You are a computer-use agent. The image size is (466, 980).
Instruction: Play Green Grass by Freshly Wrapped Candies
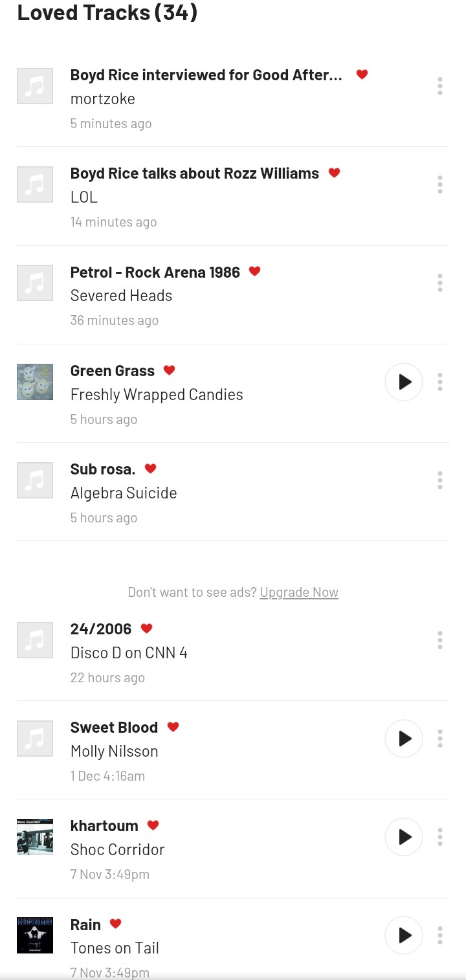pyautogui.click(x=404, y=382)
